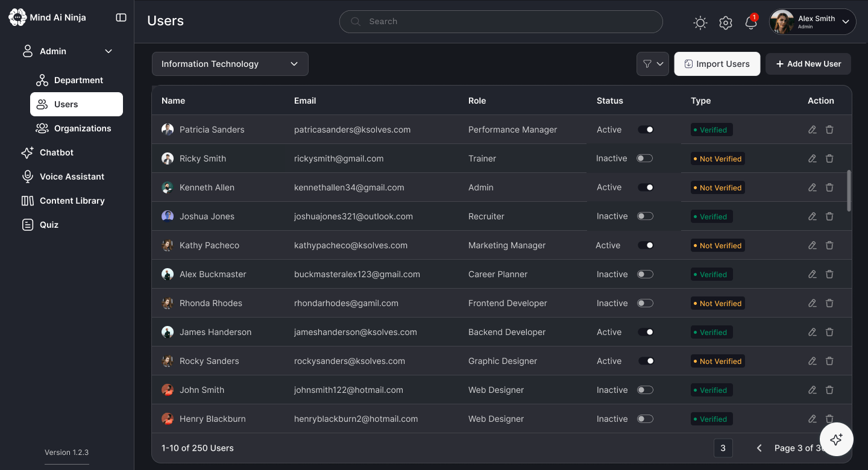The image size is (868, 470).
Task: Click the page number input box
Action: tap(723, 448)
